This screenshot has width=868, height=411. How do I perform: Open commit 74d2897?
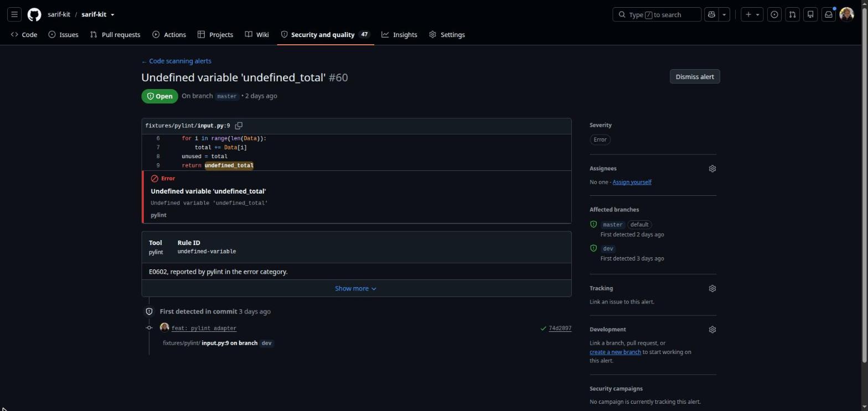[x=560, y=328]
